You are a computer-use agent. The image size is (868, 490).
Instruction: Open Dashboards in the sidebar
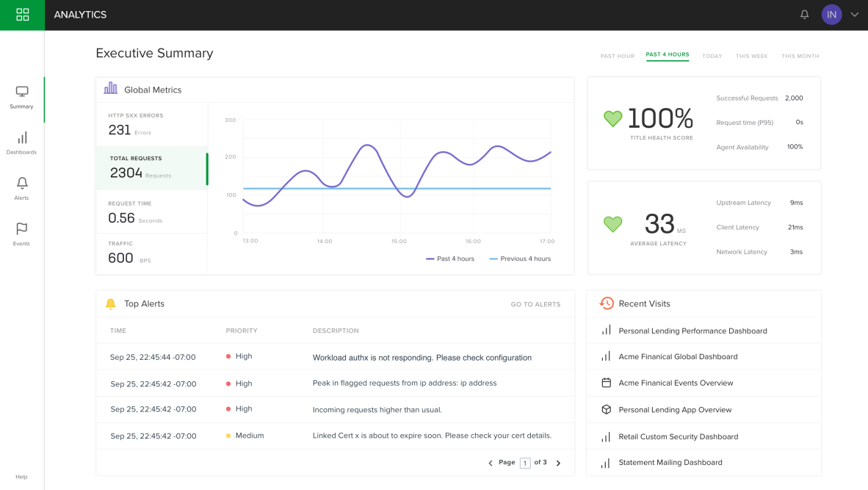point(21,143)
